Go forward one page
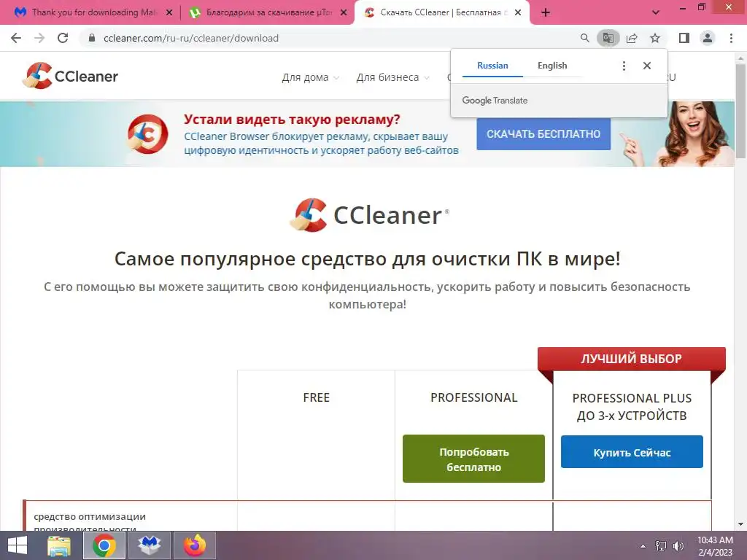The image size is (747, 560). click(x=39, y=38)
